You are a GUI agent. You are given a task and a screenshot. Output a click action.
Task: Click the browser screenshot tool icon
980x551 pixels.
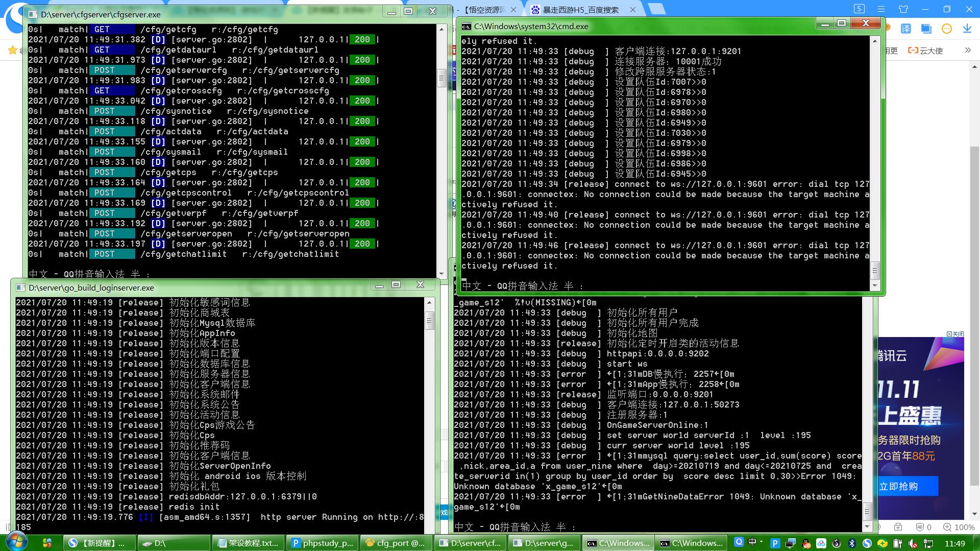(926, 29)
